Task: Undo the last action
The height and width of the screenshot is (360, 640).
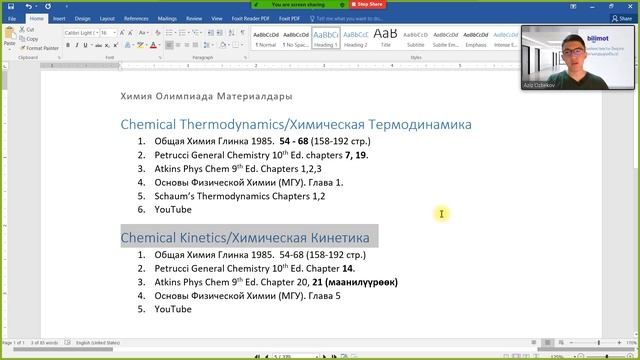Action: coord(28,6)
